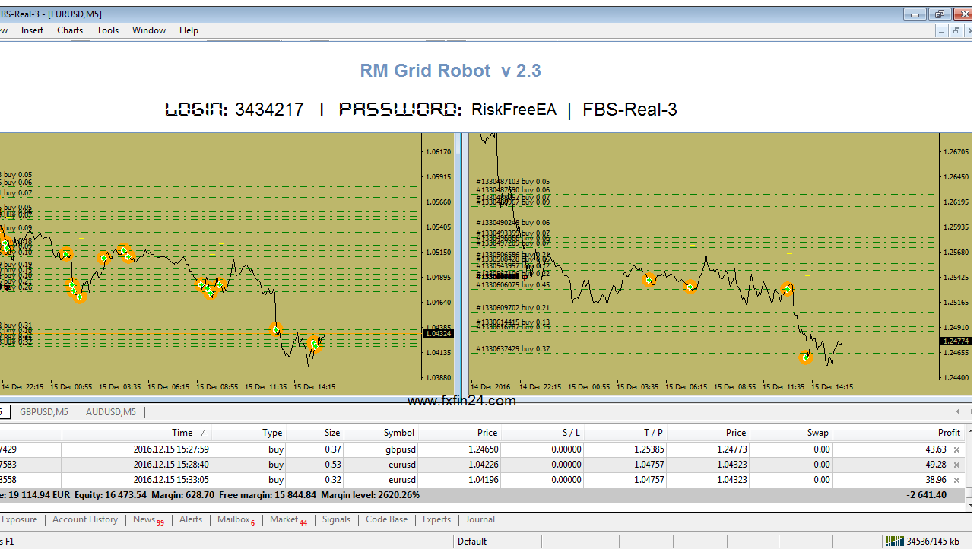Click the connection status bars icon
This screenshot has width=980, height=559.
coord(894,542)
